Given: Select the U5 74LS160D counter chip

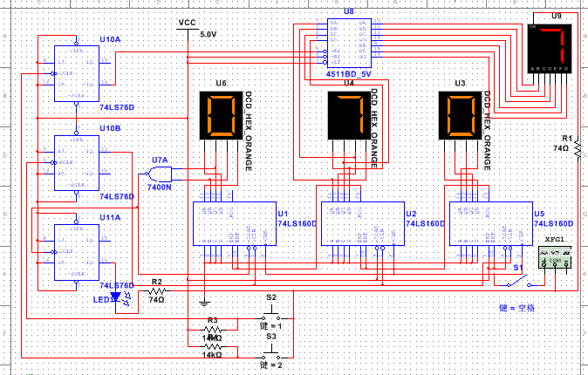Looking at the screenshot, I should pos(491,224).
